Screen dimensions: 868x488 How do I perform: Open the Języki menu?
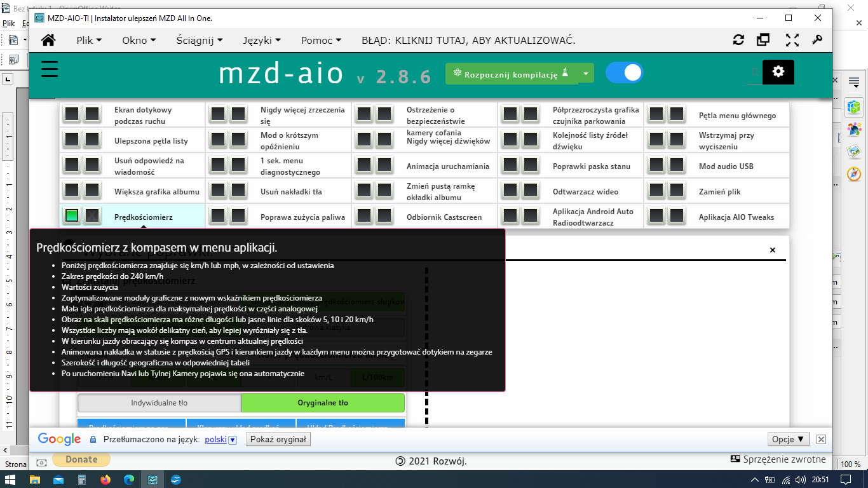click(x=261, y=40)
